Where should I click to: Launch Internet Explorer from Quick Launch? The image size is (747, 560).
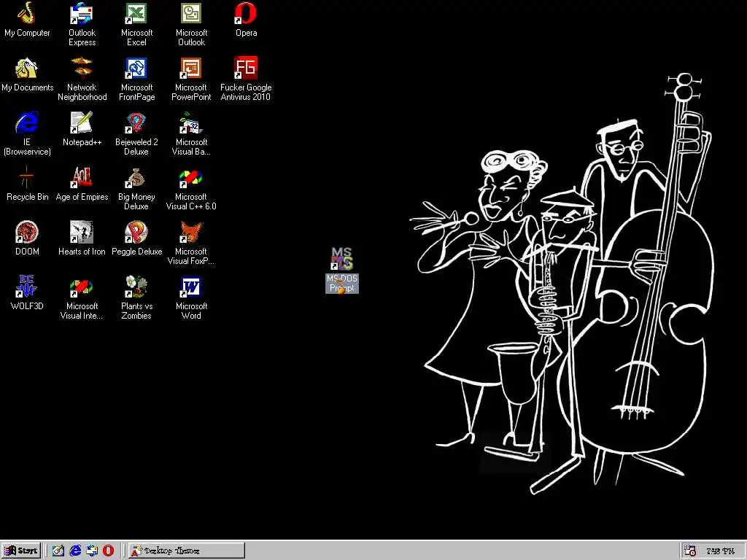tap(75, 551)
